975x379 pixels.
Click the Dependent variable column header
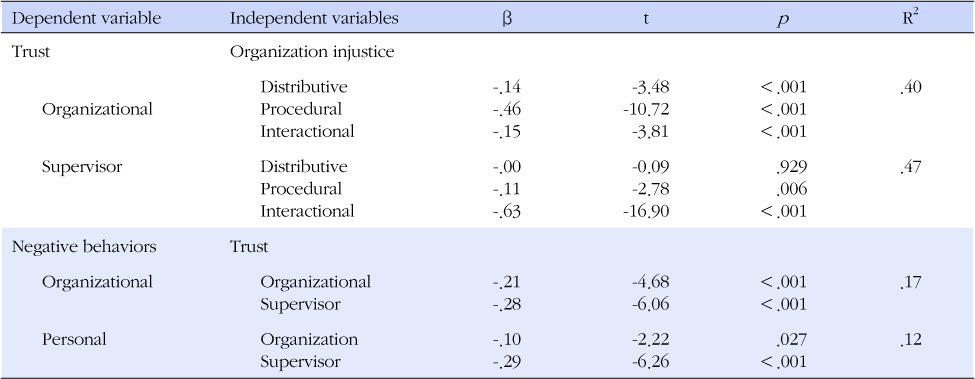pyautogui.click(x=86, y=19)
